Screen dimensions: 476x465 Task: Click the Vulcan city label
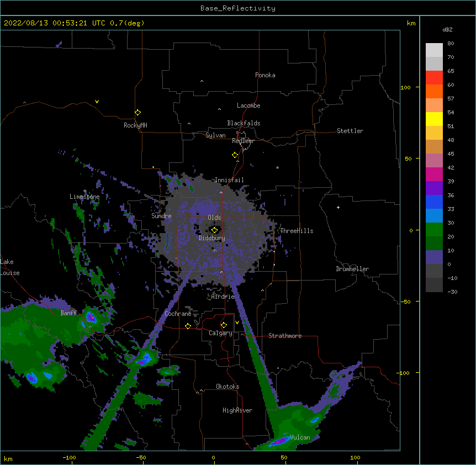click(x=300, y=437)
